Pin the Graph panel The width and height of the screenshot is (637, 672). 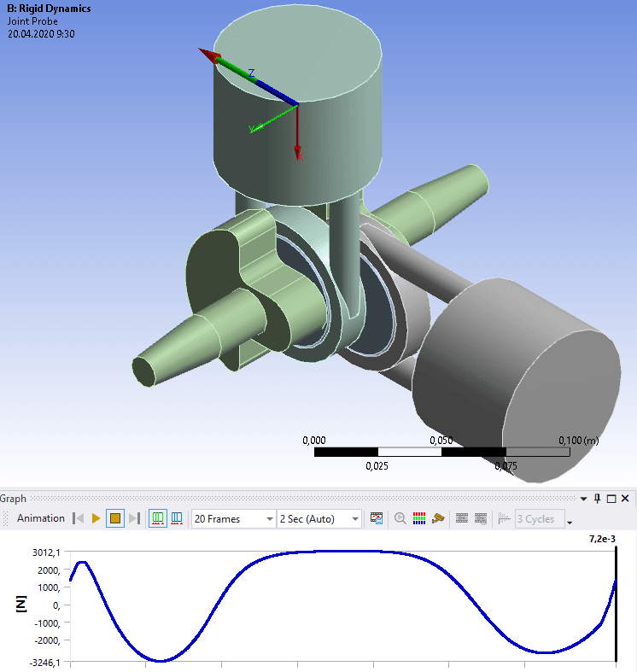(x=598, y=499)
